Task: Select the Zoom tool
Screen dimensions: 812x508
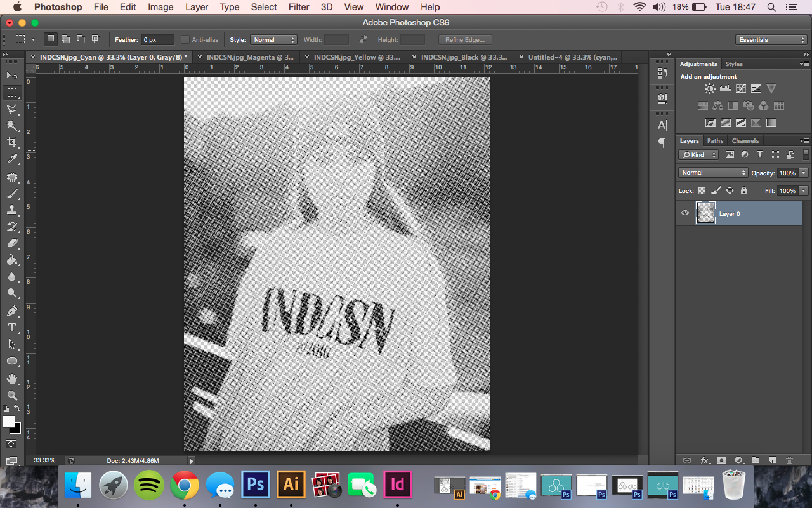Action: tap(11, 395)
